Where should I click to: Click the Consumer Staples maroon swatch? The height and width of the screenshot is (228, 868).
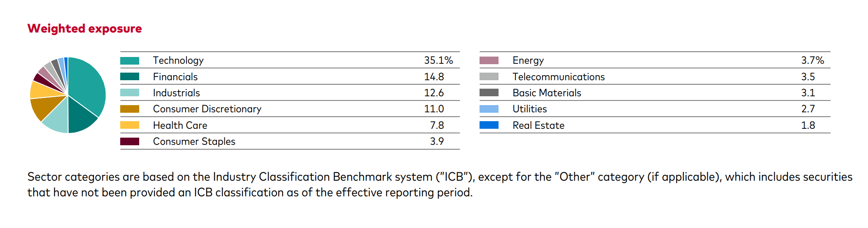[129, 141]
